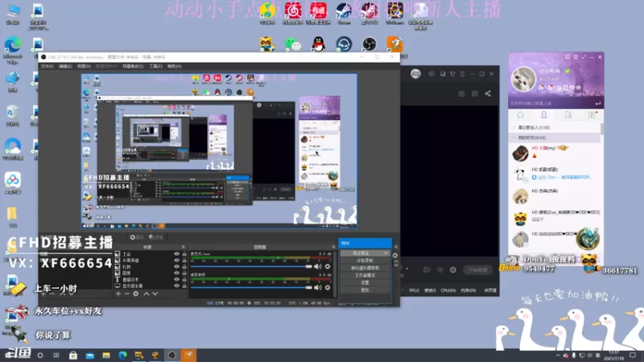This screenshot has height=362, width=644.
Task: Toggle lock on the 显示器采集 source
Action: [184, 286]
